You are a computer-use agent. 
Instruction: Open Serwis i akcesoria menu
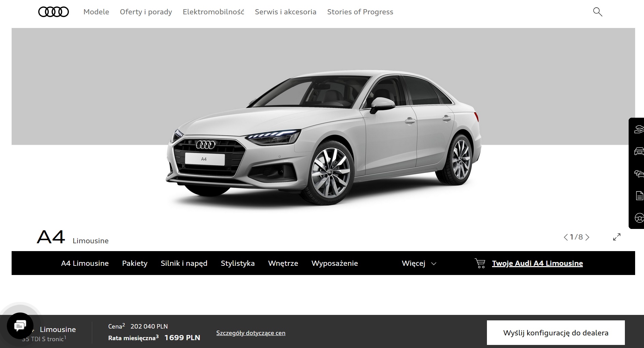click(x=285, y=12)
